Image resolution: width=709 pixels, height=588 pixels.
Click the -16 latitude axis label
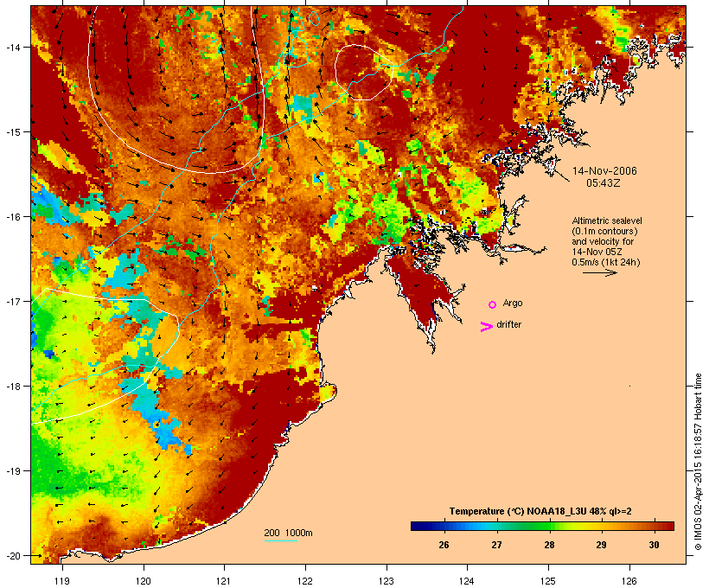point(12,217)
